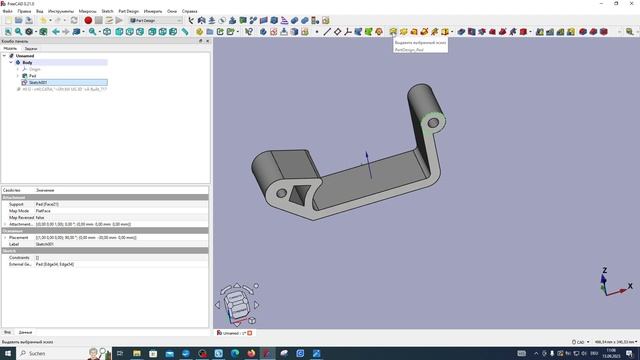640x360 pixels.
Task: Expand the Pad tree node
Action: [18, 76]
